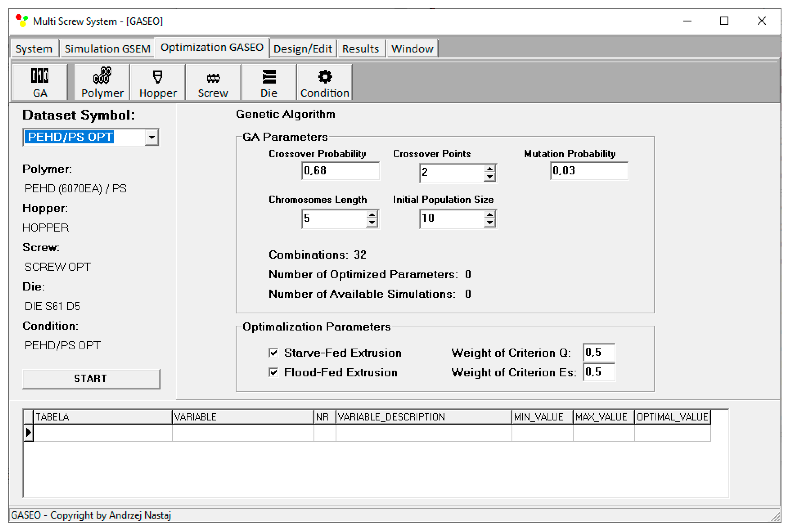789x532 pixels.
Task: Select the Weight of Criterion Q field
Action: click(x=598, y=352)
